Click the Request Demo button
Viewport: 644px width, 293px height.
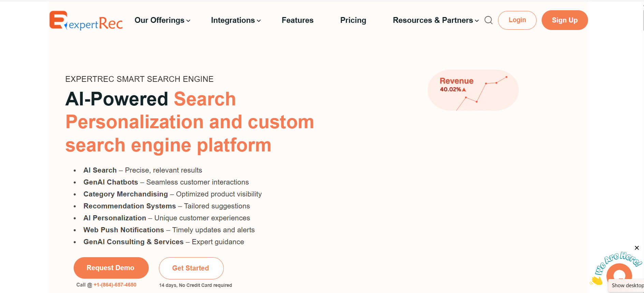(111, 268)
